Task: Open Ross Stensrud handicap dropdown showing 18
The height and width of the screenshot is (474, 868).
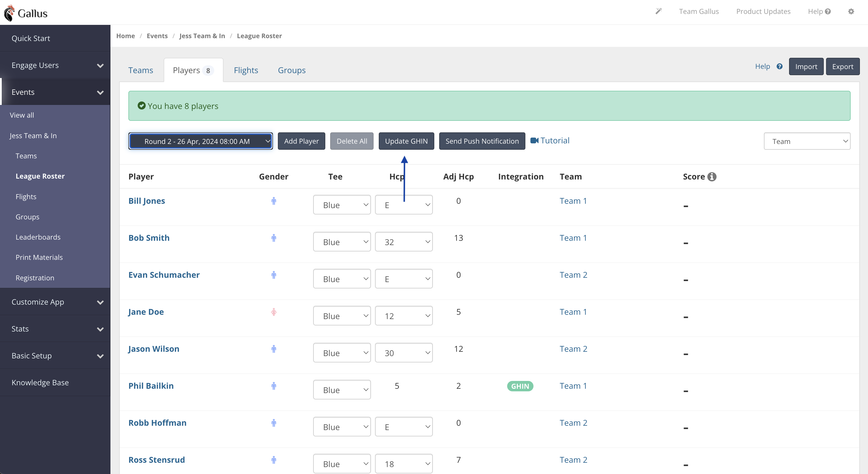Action: 404,464
